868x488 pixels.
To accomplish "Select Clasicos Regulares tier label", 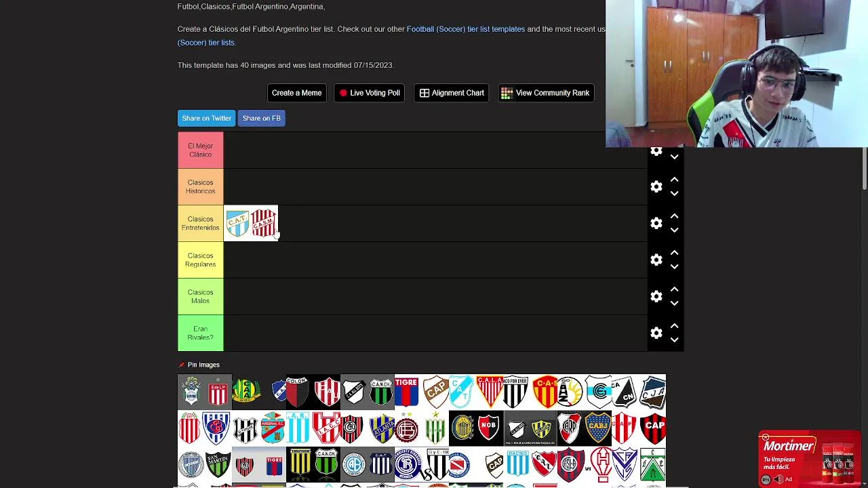I will 201,260.
